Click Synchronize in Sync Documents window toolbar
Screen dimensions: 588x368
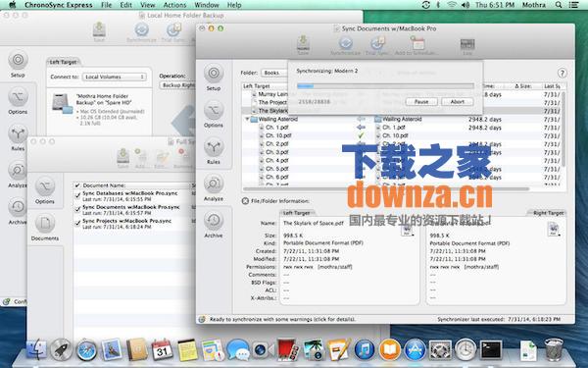point(345,46)
